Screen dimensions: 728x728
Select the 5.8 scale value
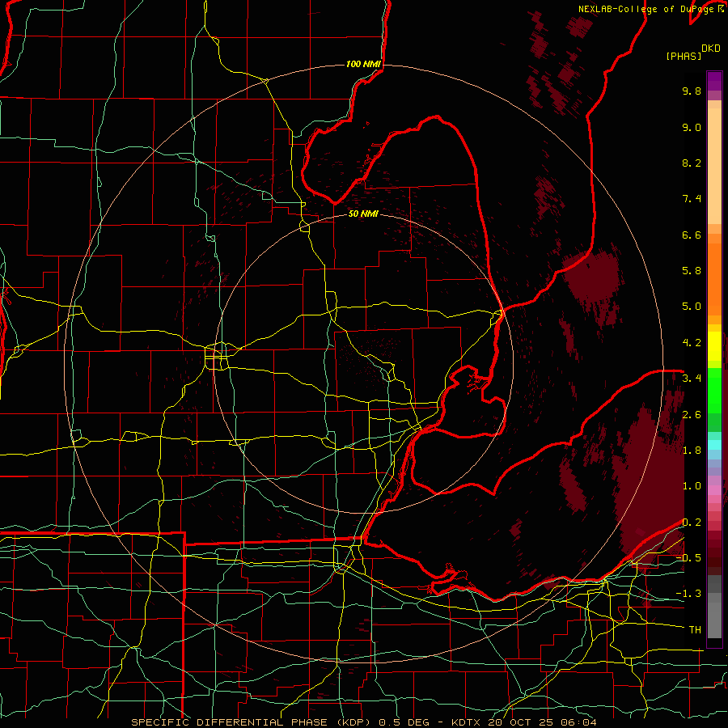[692, 271]
